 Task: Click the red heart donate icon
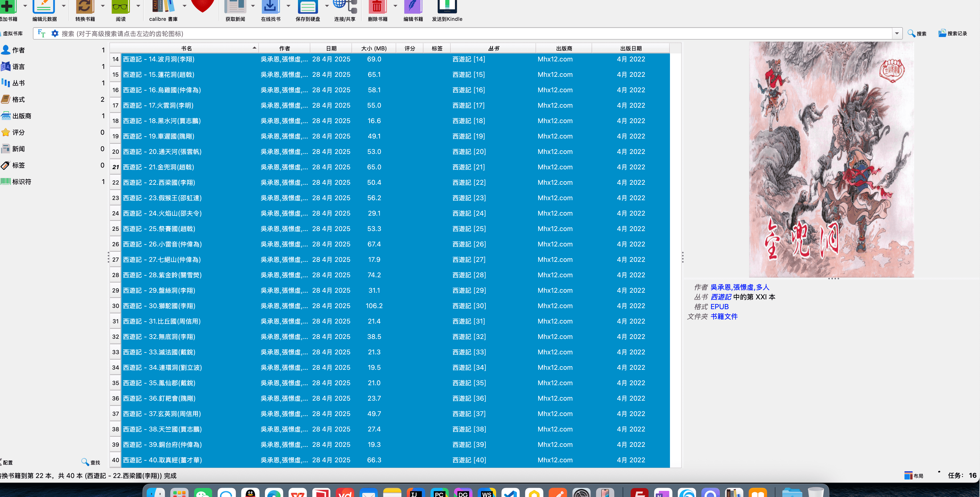tap(203, 6)
